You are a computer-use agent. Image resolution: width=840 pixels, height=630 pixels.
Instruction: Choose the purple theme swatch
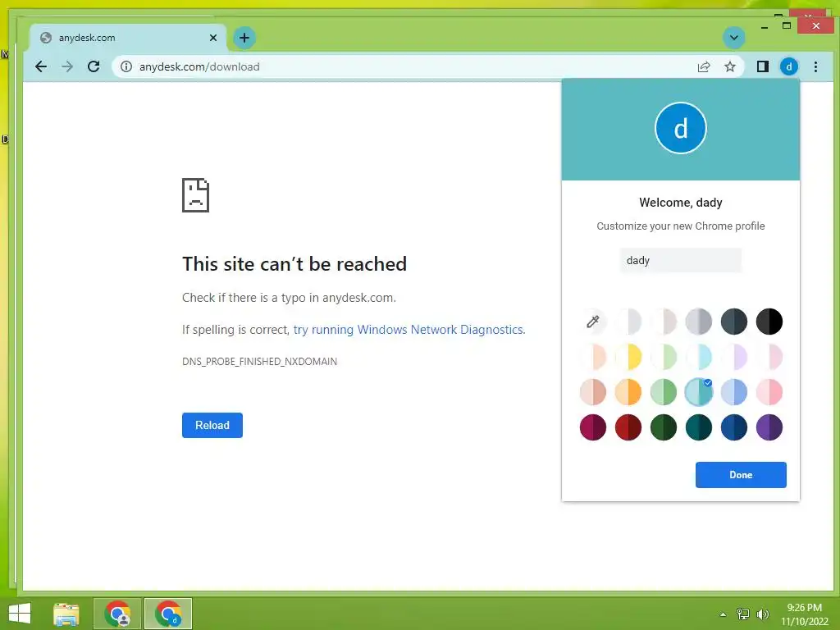[x=769, y=427]
